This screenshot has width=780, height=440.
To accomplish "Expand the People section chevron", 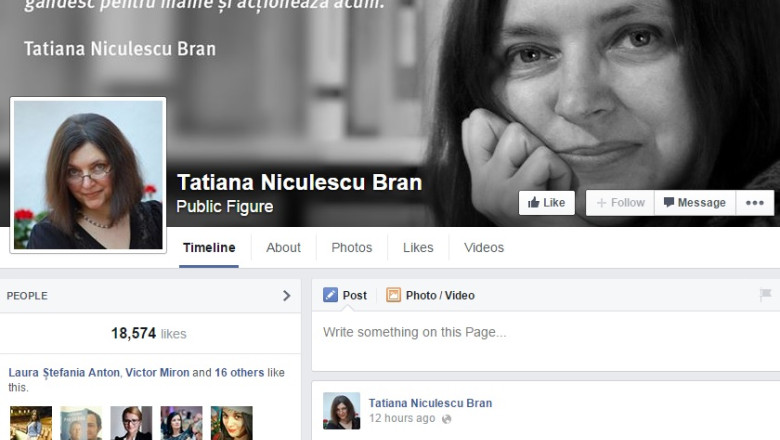I will (x=286, y=296).
